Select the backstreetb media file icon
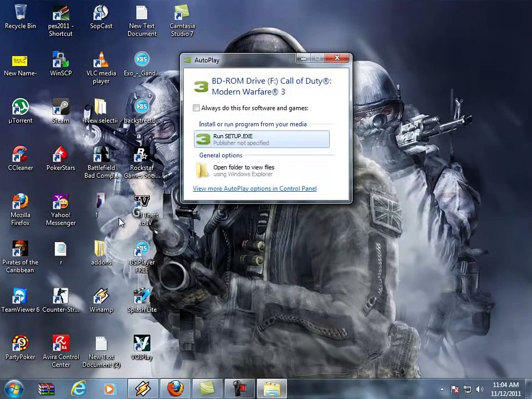This screenshot has width=532, height=399. pos(142,111)
